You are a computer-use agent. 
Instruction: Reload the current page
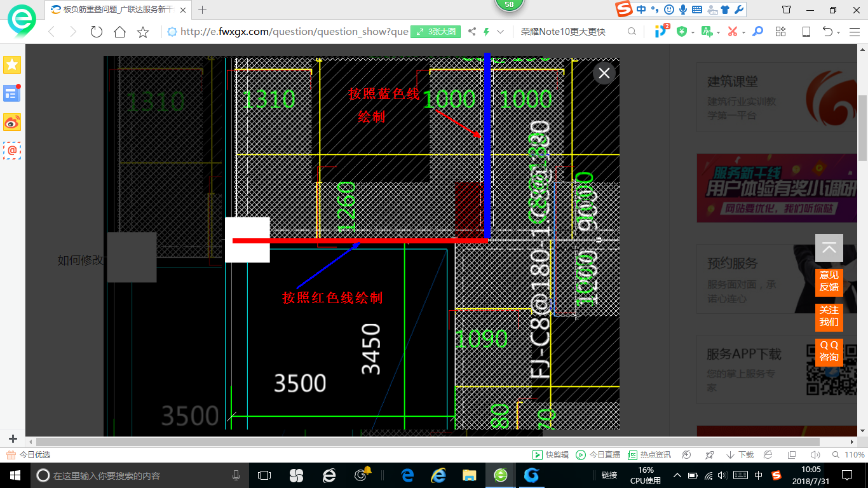(97, 32)
